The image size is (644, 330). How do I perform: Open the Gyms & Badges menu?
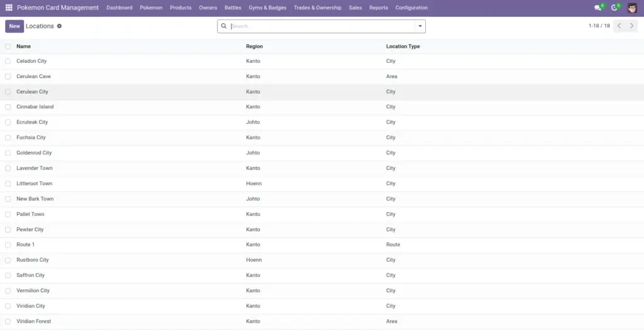coord(267,8)
